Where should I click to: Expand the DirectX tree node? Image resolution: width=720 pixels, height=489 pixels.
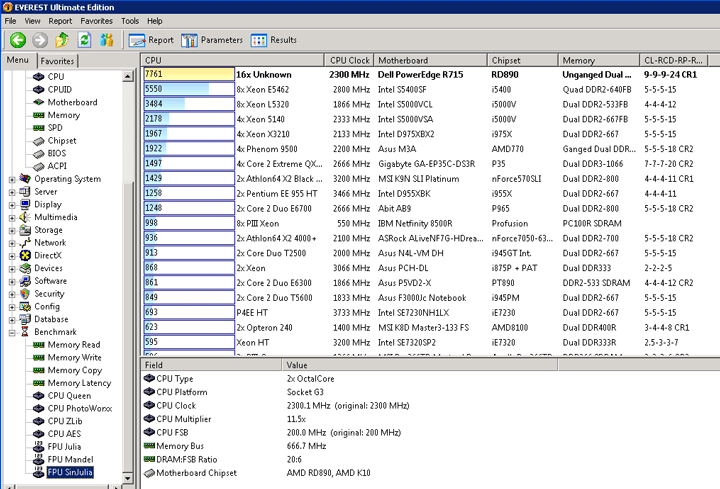coord(12,256)
